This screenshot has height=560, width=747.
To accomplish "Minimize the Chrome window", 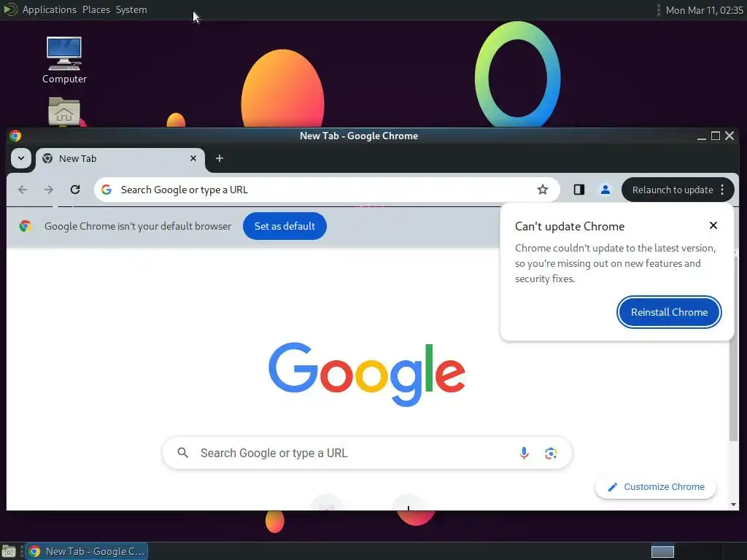I will (x=701, y=137).
